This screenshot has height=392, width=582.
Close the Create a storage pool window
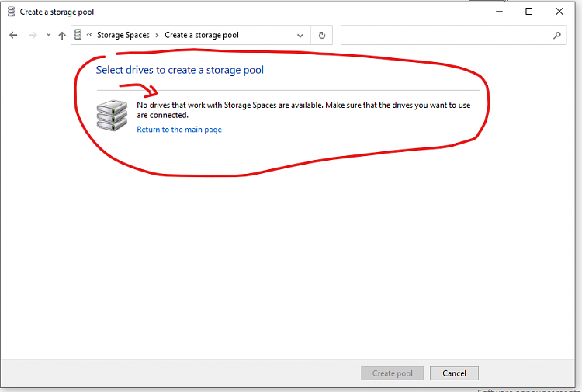coord(559,12)
